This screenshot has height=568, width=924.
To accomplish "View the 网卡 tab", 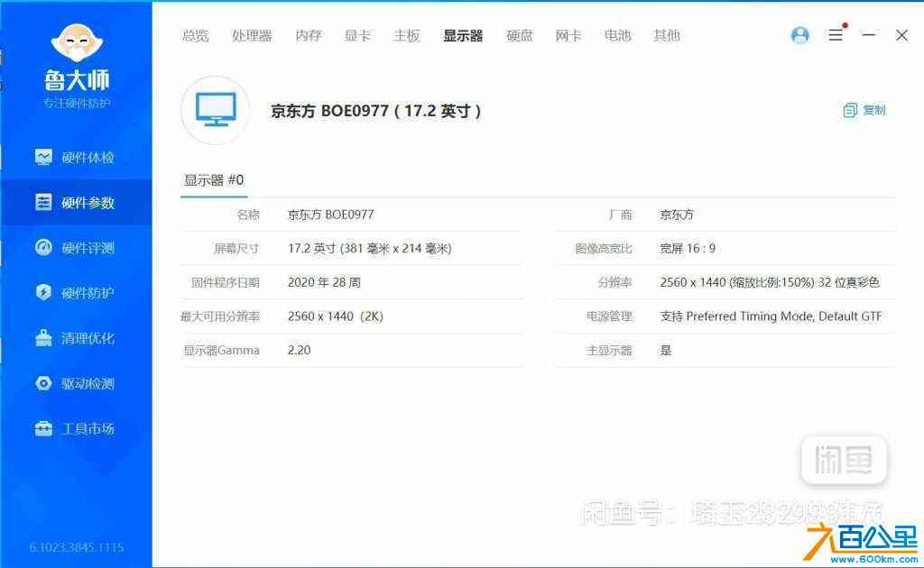I will tap(568, 36).
